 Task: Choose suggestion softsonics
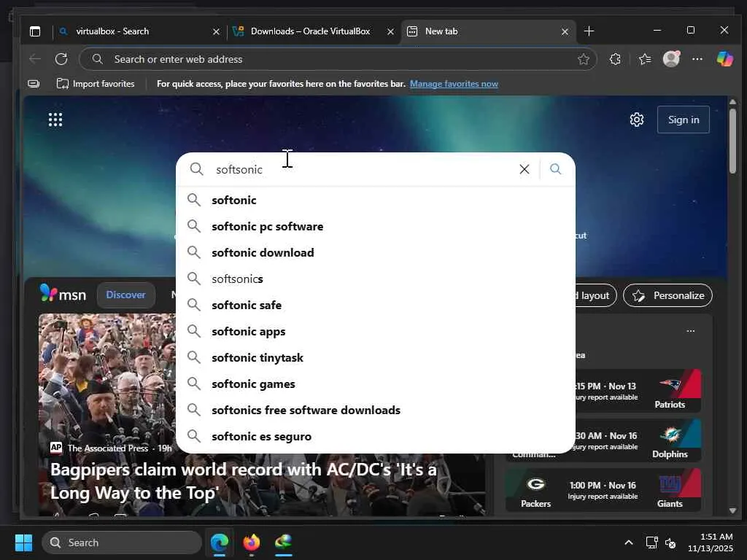pos(376,279)
